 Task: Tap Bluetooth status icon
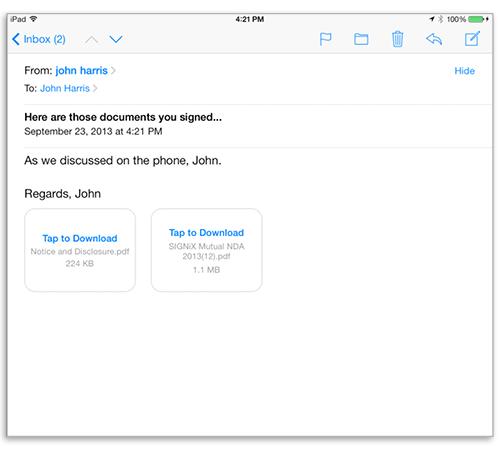(x=441, y=19)
